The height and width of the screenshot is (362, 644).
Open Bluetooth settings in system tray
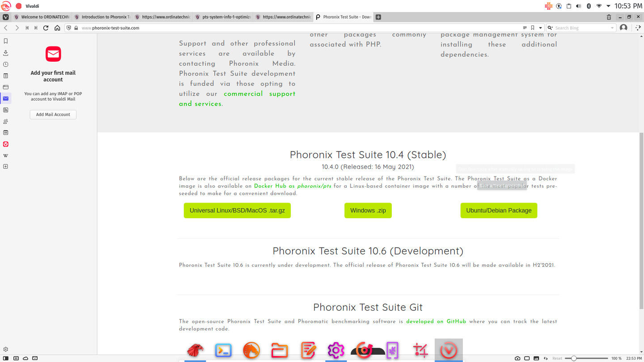[x=589, y=6]
